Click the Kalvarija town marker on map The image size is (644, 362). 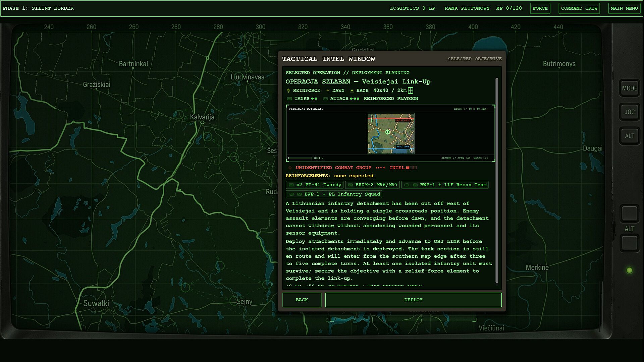point(202,123)
